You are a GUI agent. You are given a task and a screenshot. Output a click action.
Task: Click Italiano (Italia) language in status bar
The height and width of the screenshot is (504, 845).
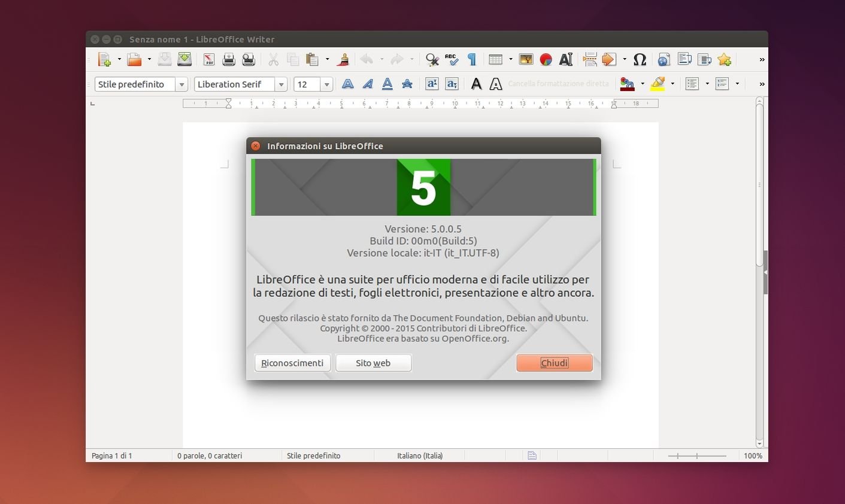420,456
